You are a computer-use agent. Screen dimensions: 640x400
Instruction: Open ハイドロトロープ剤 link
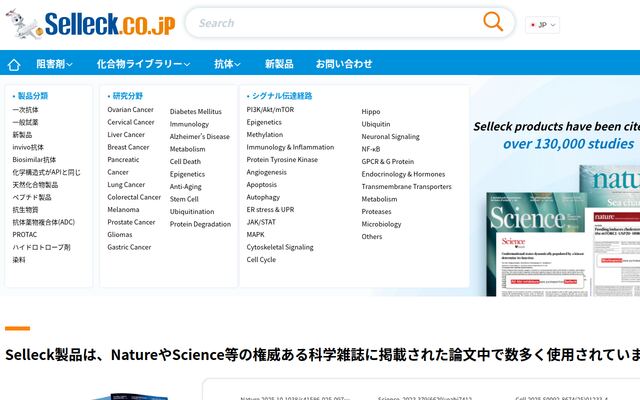click(42, 247)
